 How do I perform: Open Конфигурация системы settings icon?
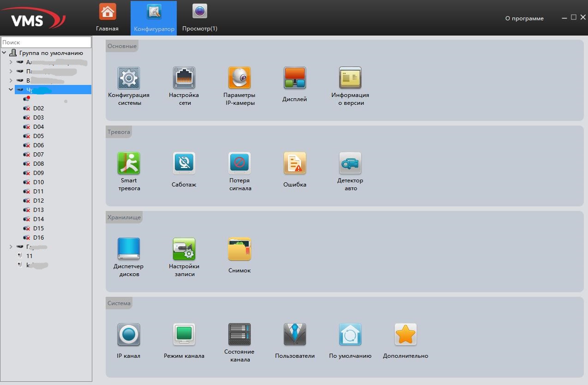tap(129, 78)
